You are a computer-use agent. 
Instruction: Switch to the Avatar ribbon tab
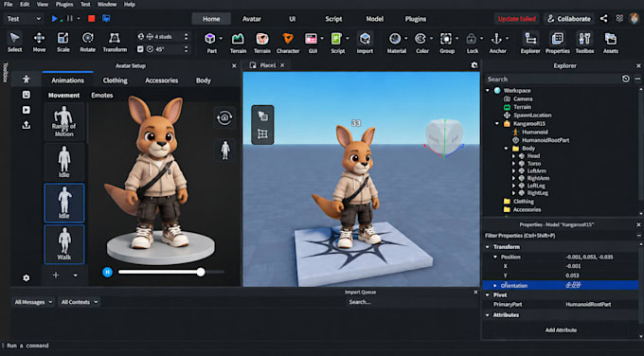251,19
